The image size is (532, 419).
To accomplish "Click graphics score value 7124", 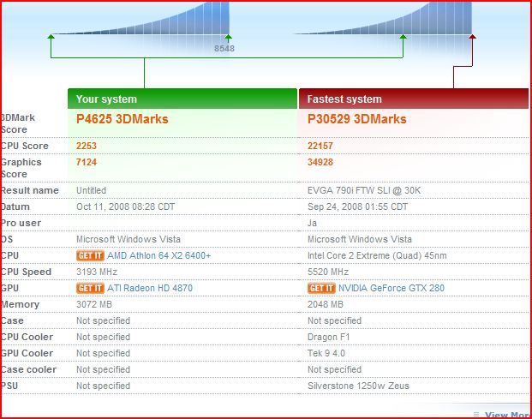I will point(87,162).
